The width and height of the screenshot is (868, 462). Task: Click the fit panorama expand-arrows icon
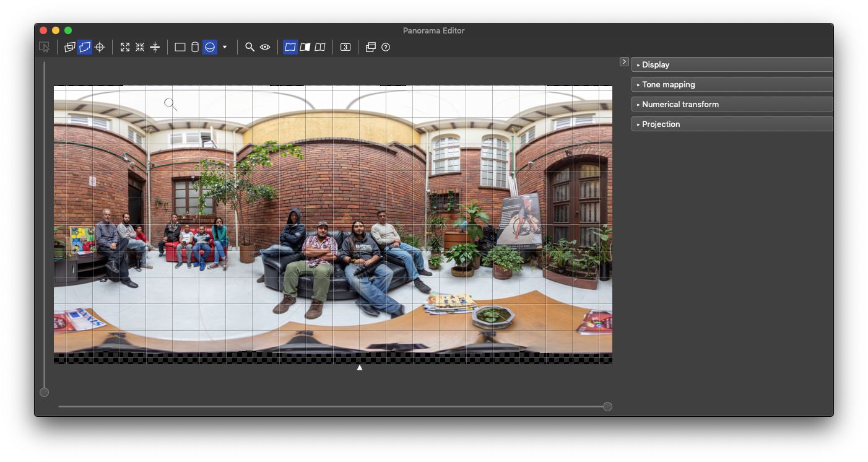pos(125,47)
